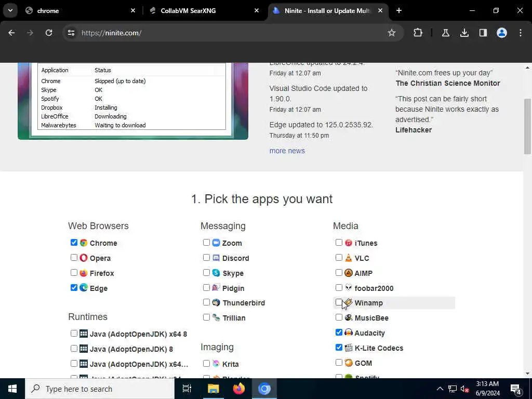Reload the Ninite page

(x=49, y=33)
